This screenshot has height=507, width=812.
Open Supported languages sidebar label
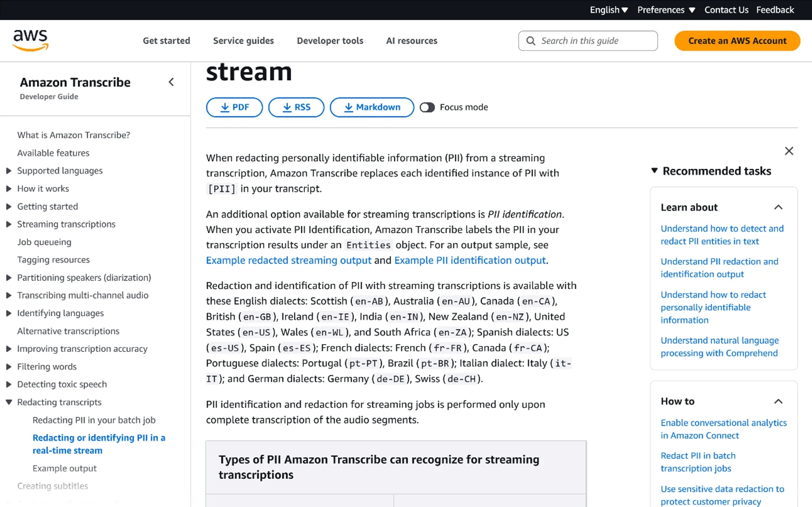60,171
